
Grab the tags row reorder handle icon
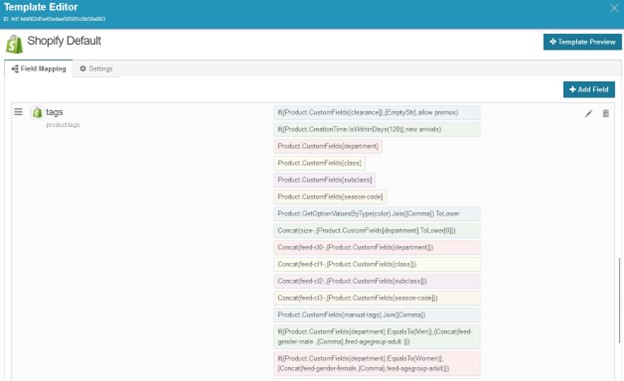[x=18, y=112]
